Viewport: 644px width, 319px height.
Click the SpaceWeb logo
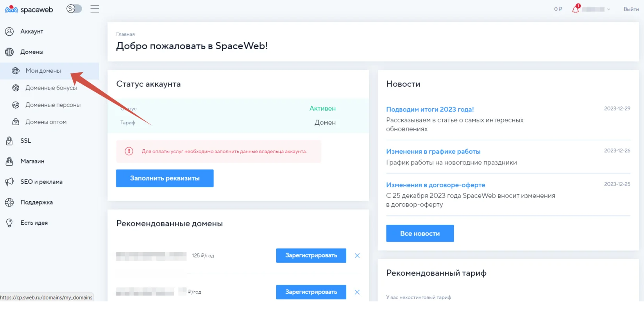(x=29, y=9)
